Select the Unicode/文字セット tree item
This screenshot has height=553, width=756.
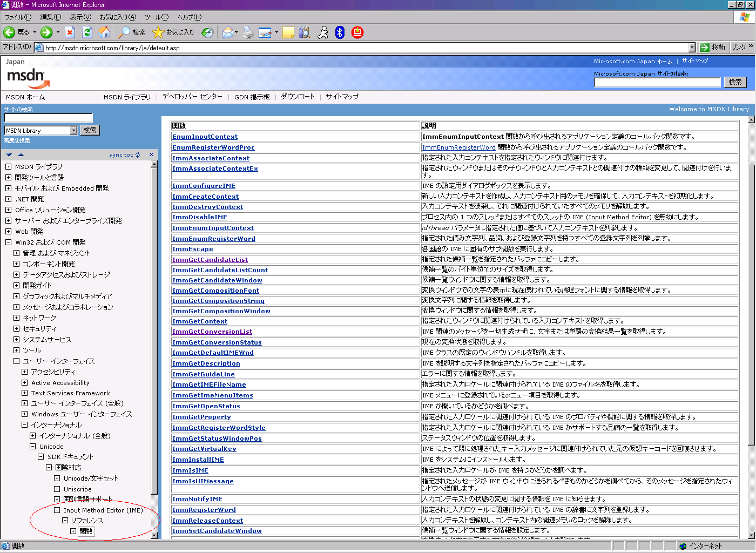tap(90, 478)
